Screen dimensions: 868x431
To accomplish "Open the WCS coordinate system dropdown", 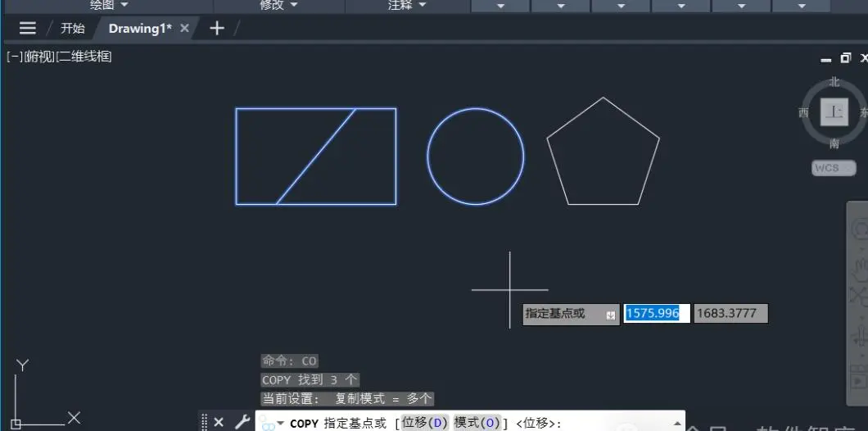I will [x=834, y=168].
